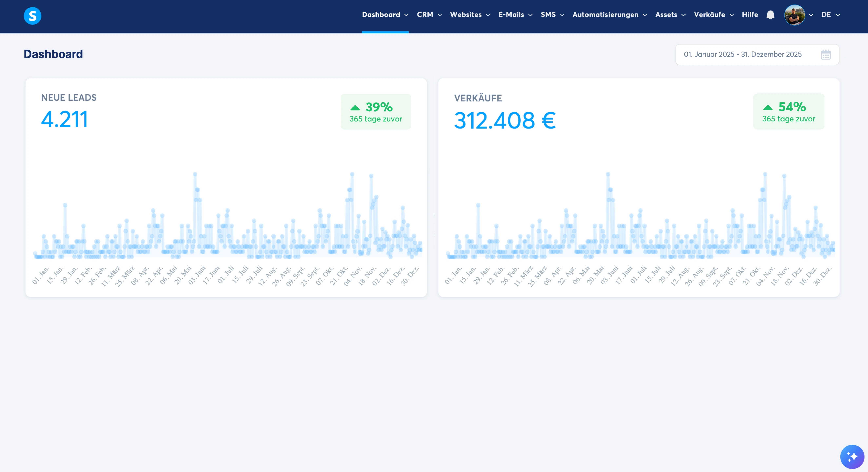Expand the Websites dropdown chevron
868x472 pixels.
click(488, 15)
